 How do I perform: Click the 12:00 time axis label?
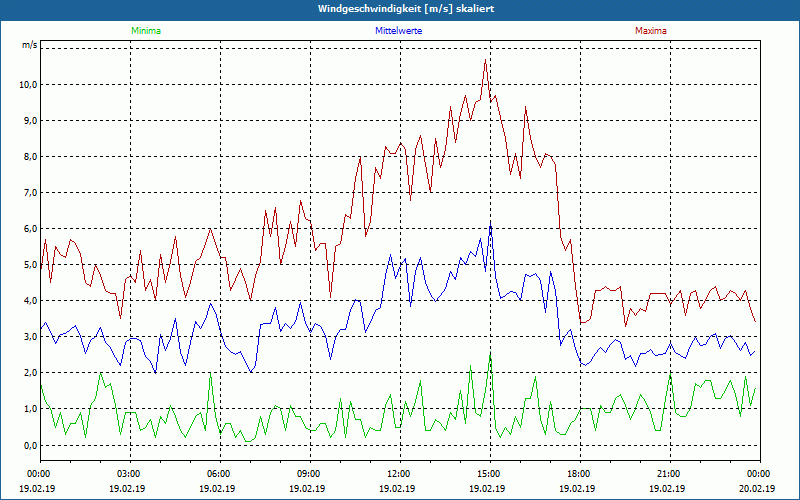(x=400, y=474)
